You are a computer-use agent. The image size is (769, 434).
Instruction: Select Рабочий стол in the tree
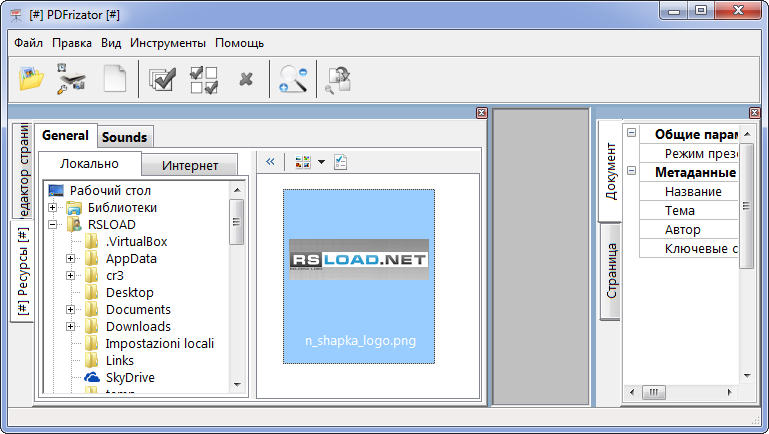point(110,190)
